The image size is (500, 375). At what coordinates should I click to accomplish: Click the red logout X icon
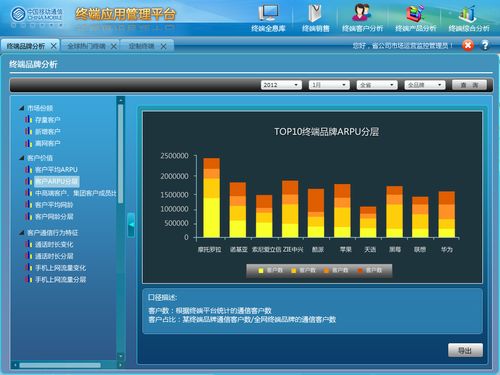coord(468,45)
